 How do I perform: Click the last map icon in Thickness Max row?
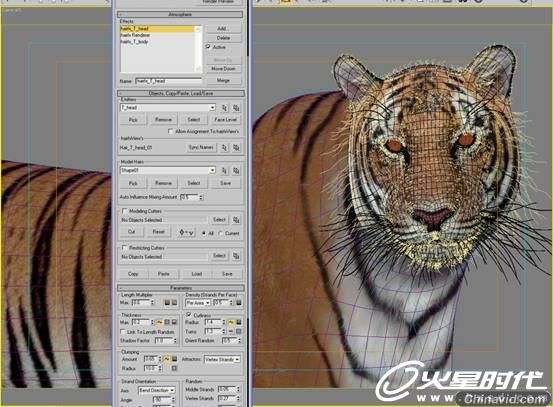point(174,322)
